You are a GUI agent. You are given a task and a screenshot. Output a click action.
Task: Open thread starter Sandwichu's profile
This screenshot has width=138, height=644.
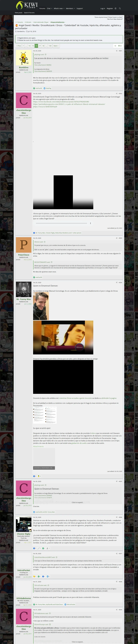21,31
